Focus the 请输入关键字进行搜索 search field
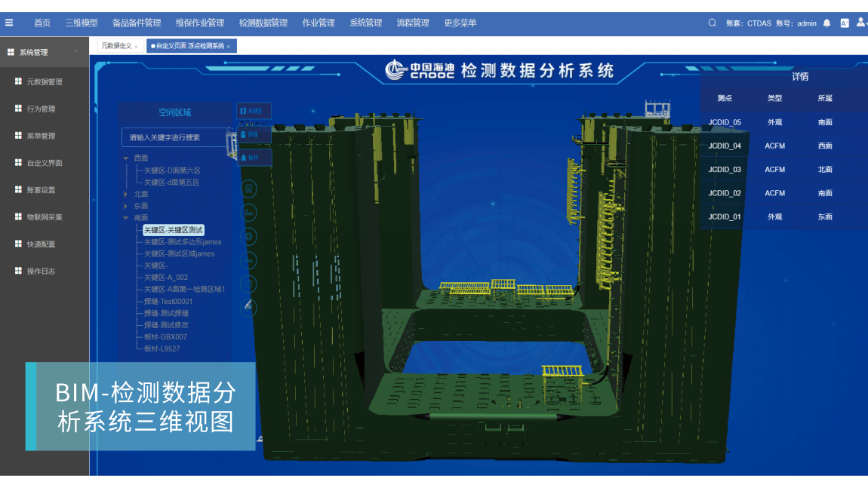868x488 pixels. 174,137
